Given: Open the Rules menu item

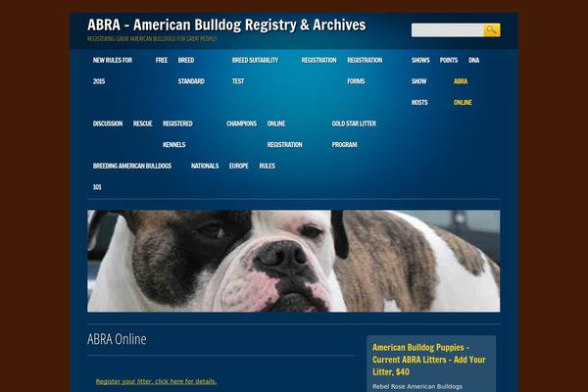Looking at the screenshot, I should click(x=268, y=166).
